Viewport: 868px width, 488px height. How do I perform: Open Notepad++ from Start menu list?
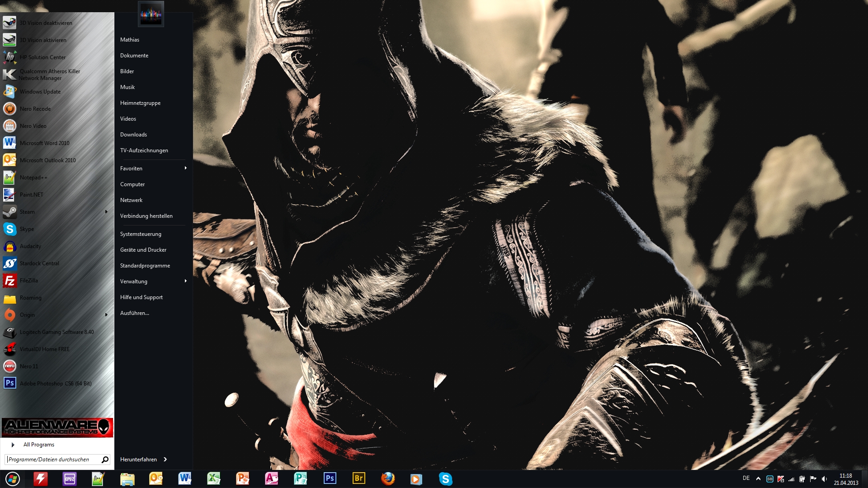click(57, 177)
